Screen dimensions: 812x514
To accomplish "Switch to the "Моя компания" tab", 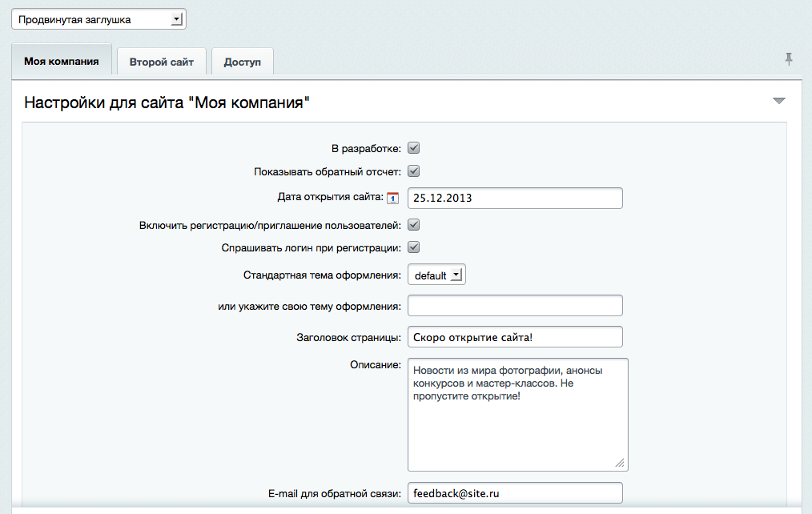I will point(62,62).
